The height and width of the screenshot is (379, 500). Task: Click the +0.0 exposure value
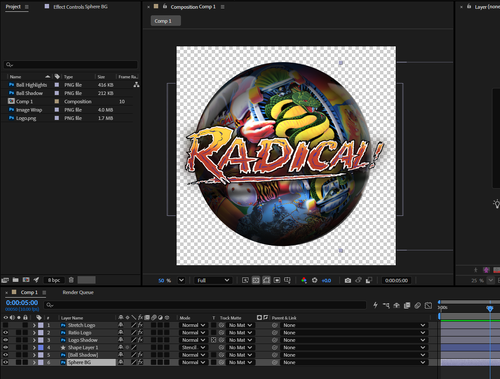[x=326, y=281]
